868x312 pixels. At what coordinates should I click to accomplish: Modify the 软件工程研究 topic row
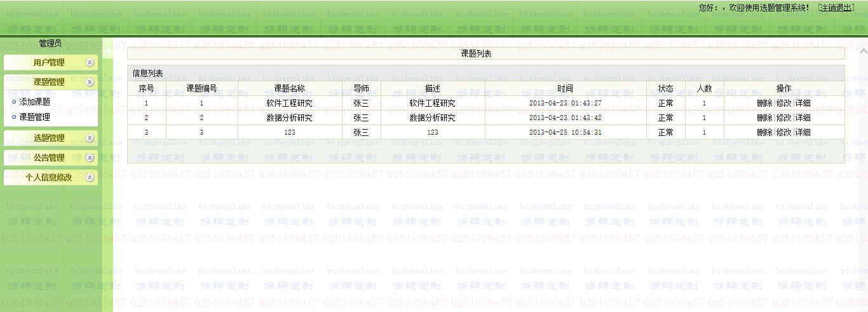pos(784,103)
